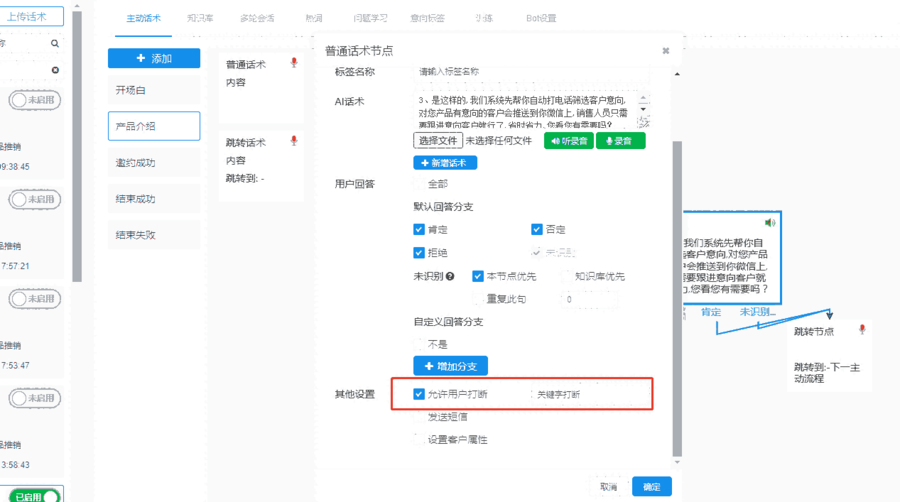Viewport: 900px width, 502px height.
Task: Click the help question mark beside 未识别
Action: point(450,276)
